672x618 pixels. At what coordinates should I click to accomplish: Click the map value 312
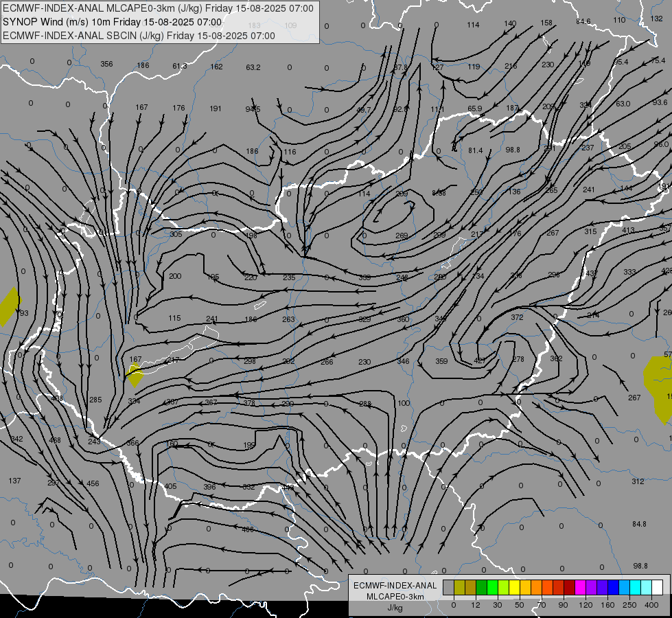(638, 481)
